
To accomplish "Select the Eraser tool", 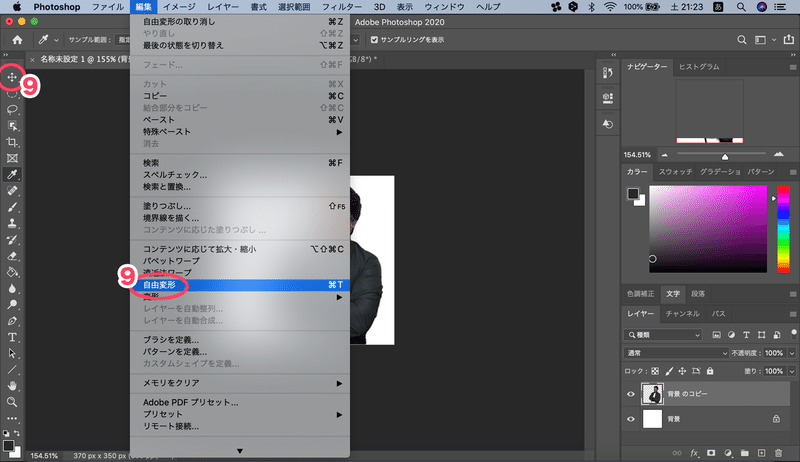I will 12,256.
